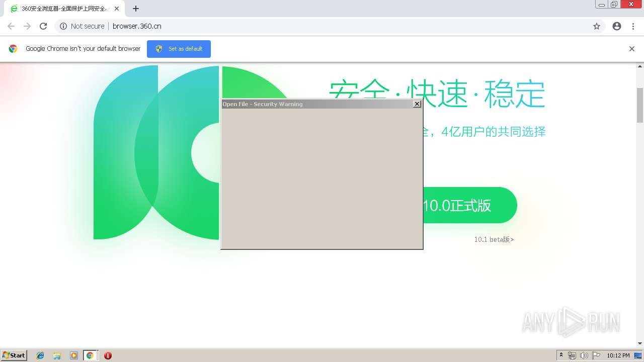View the Not secure site information
The width and height of the screenshot is (644, 362).
pos(82,26)
